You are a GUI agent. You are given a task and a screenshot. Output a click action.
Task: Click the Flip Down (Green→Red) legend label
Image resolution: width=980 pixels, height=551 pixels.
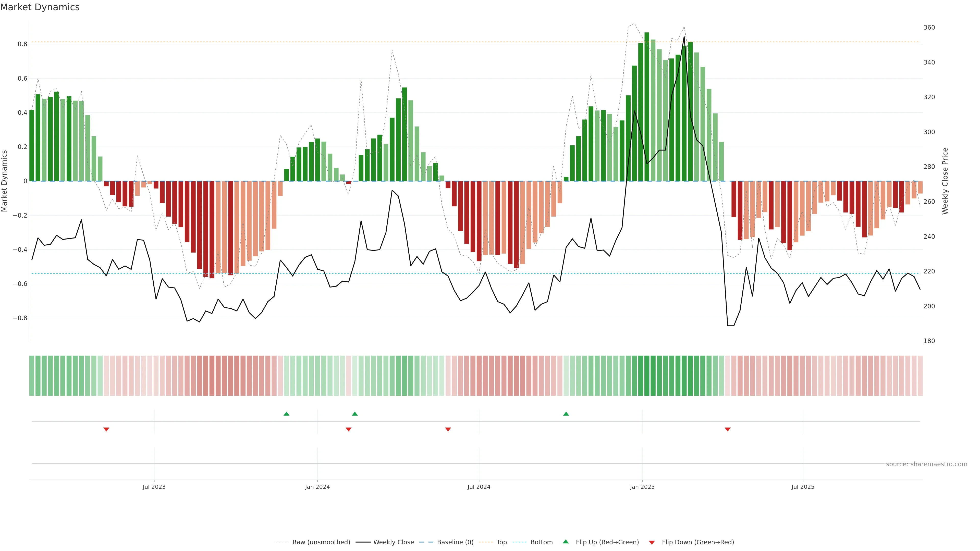point(698,542)
